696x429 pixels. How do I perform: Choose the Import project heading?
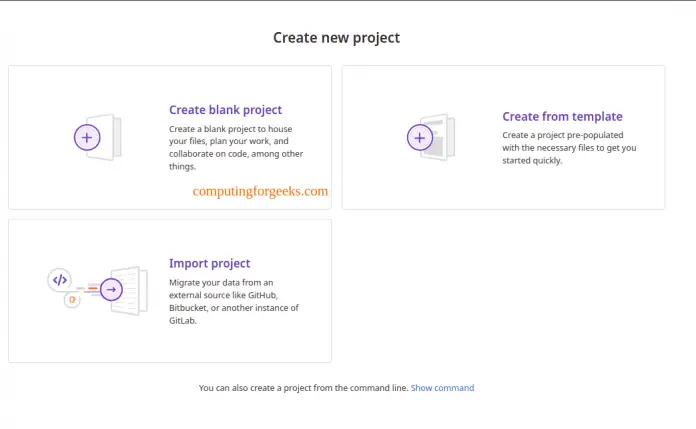[208, 264]
